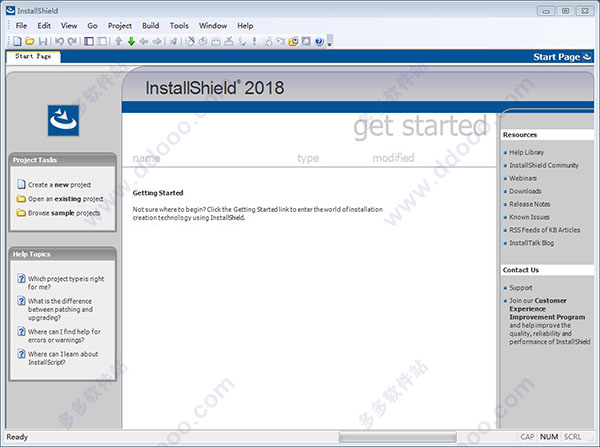Open the File menu

21,26
